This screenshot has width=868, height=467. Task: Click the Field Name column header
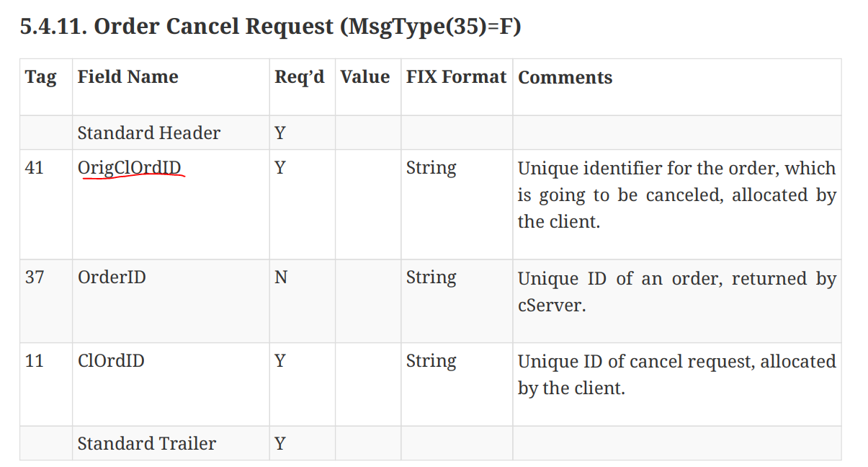tap(127, 77)
